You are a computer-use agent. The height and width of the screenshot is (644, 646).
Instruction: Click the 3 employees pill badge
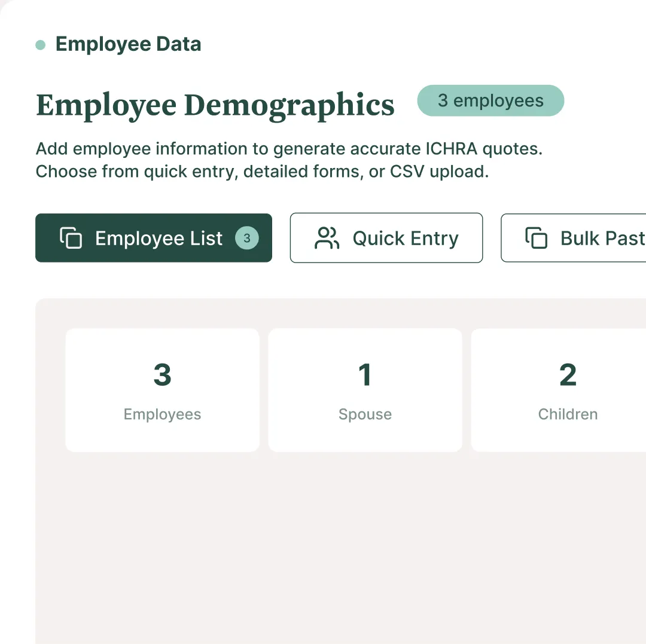(490, 100)
